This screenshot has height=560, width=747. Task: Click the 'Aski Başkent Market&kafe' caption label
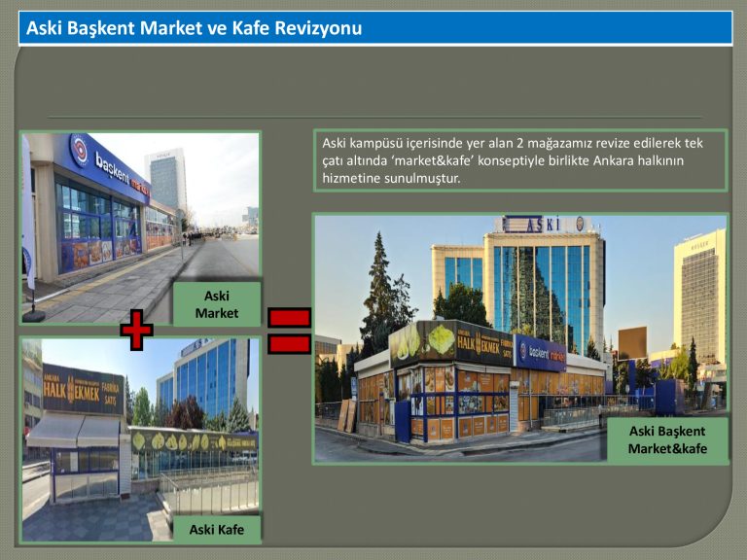pyautogui.click(x=667, y=440)
